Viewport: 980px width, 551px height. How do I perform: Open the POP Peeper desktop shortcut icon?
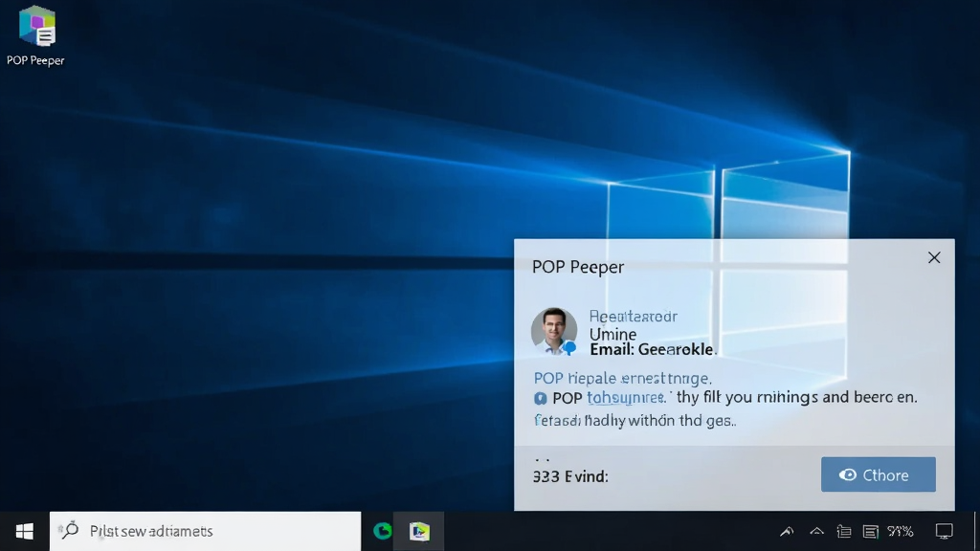pos(36,35)
